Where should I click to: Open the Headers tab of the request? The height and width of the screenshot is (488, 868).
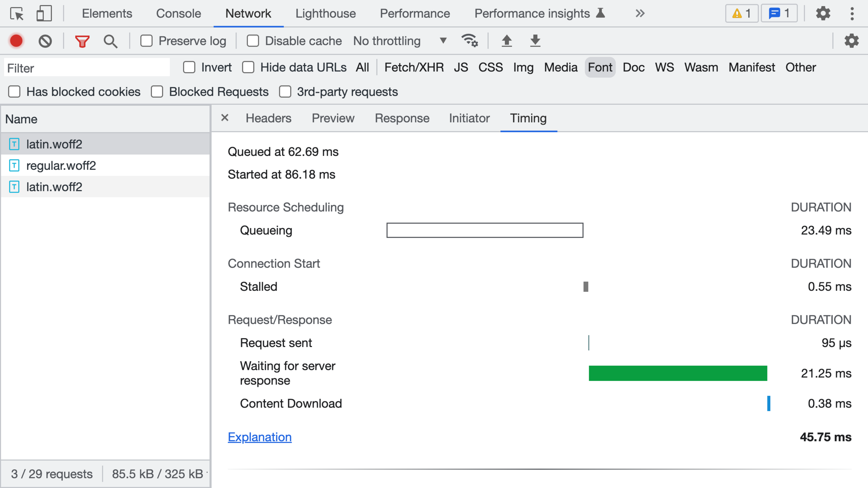tap(268, 118)
